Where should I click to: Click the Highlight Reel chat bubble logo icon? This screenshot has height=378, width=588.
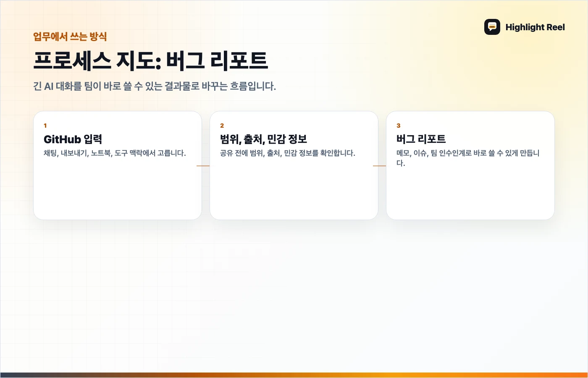(492, 27)
